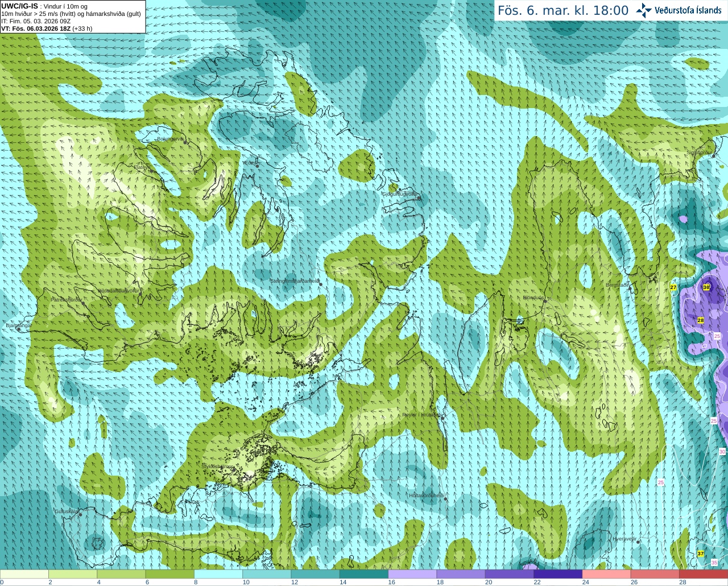Select the 8–10 m/s light cyan legend swatch

(218, 574)
